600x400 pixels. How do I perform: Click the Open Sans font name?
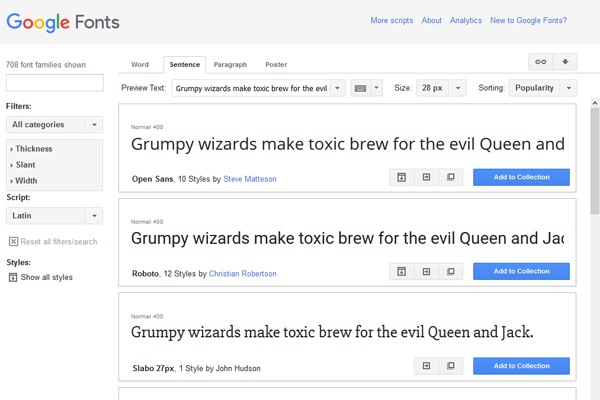click(x=153, y=179)
